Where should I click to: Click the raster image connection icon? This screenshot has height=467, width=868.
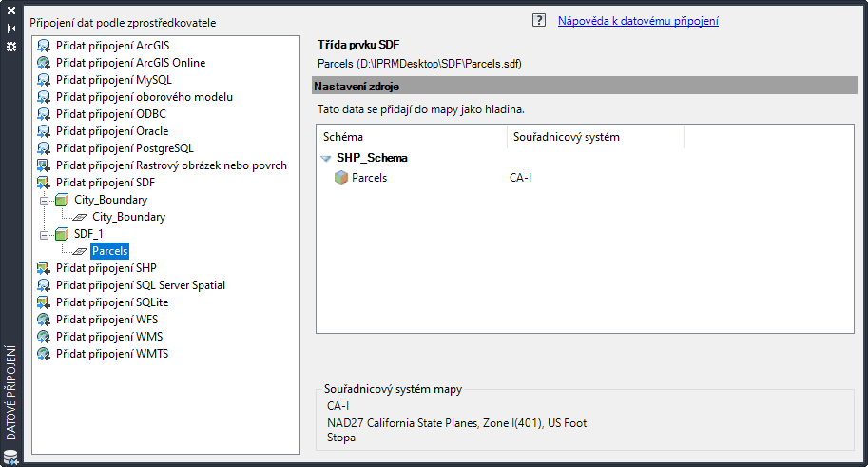(43, 165)
